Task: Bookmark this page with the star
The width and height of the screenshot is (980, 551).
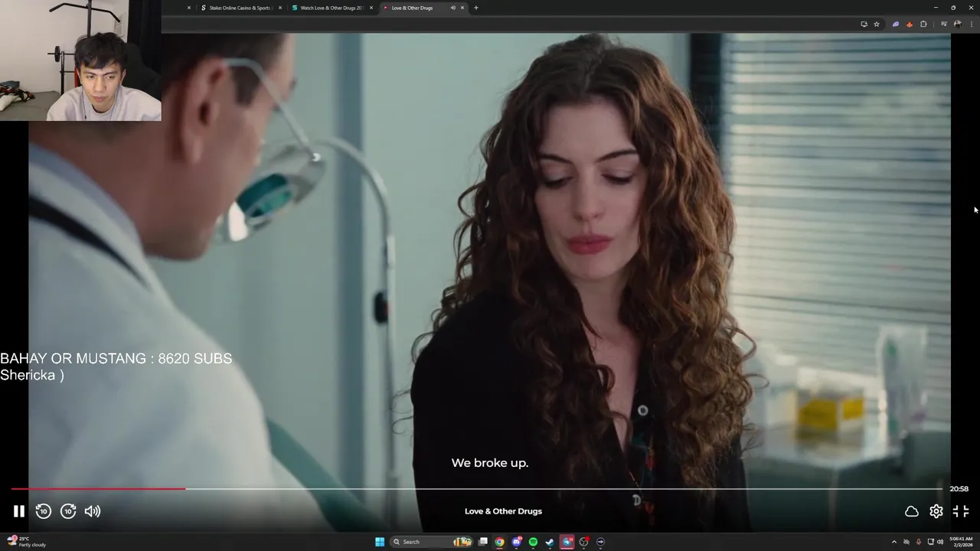Action: (877, 24)
